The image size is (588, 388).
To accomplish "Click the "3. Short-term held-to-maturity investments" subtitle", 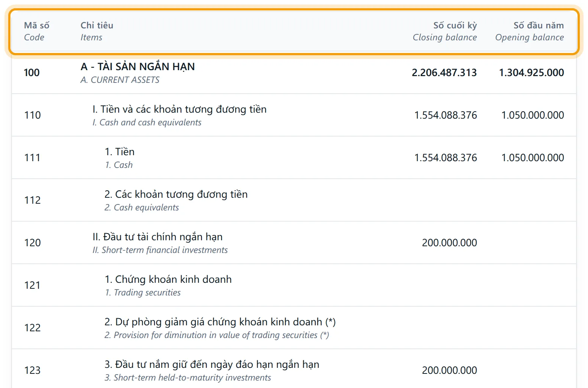I will [188, 378].
